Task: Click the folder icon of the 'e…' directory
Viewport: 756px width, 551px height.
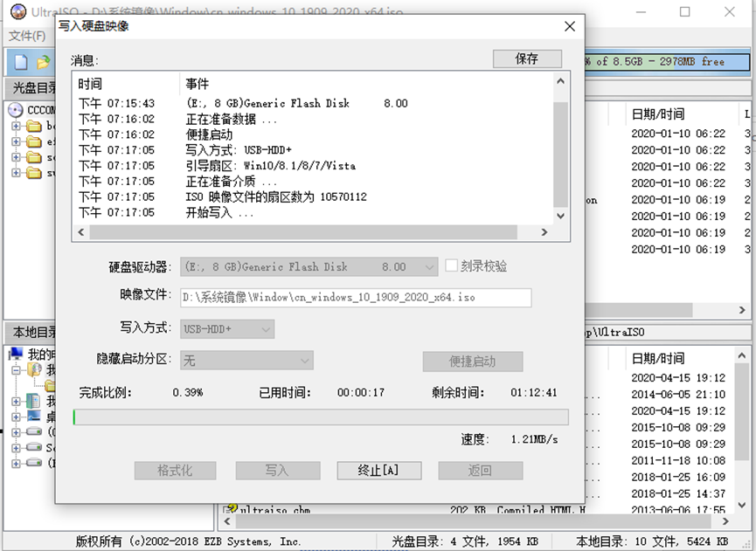Action: (34, 141)
